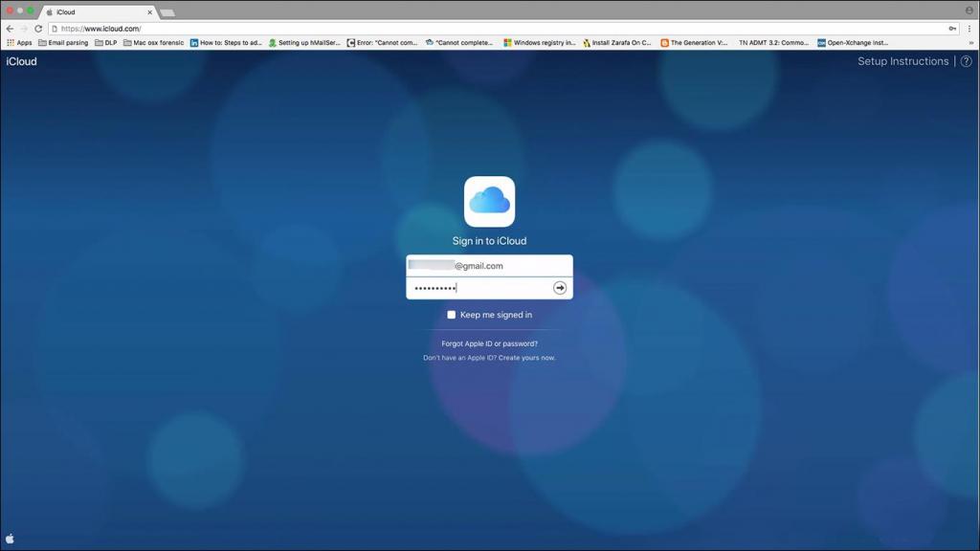Reload the page with the refresh icon
The height and width of the screenshot is (551, 980).
coord(38,29)
